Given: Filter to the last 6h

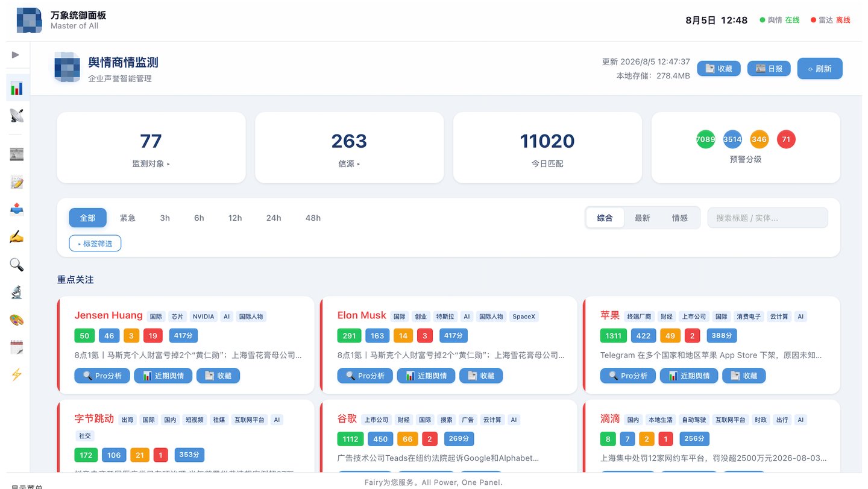Looking at the screenshot, I should [x=199, y=218].
